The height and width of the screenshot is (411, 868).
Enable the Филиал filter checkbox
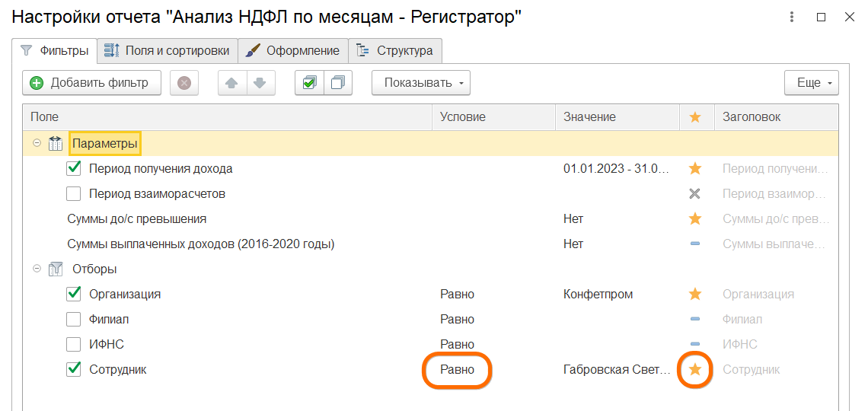coord(74,319)
